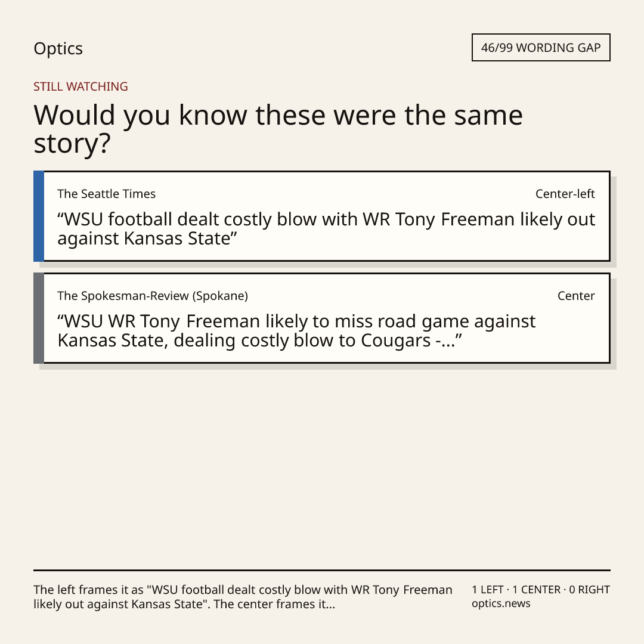This screenshot has width=644, height=644.
Task: Click the truncated framing summary text at bottom
Action: [243, 597]
